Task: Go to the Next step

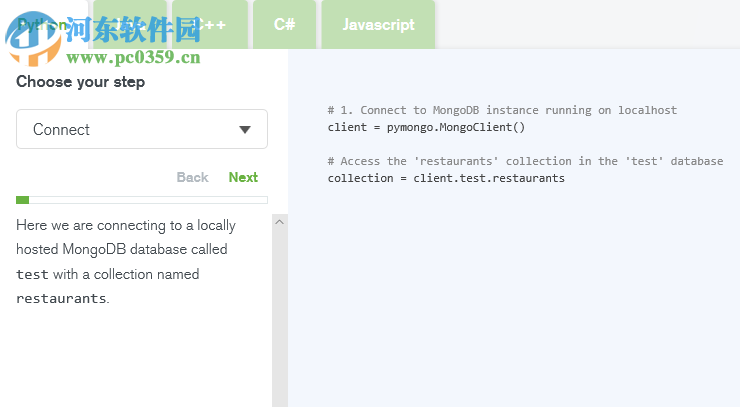Action: (243, 177)
